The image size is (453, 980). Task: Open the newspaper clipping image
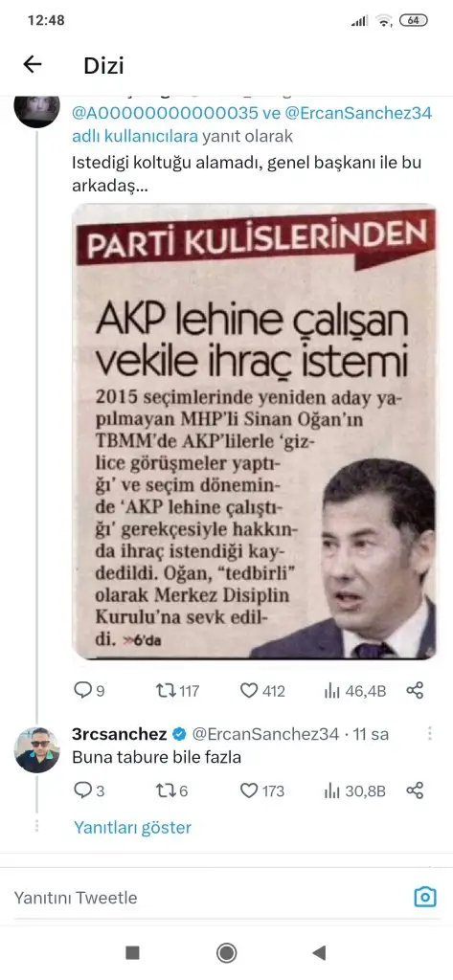click(254, 432)
